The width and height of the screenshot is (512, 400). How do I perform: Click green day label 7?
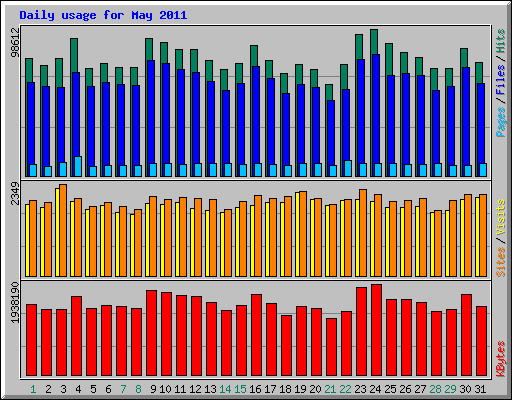click(123, 389)
